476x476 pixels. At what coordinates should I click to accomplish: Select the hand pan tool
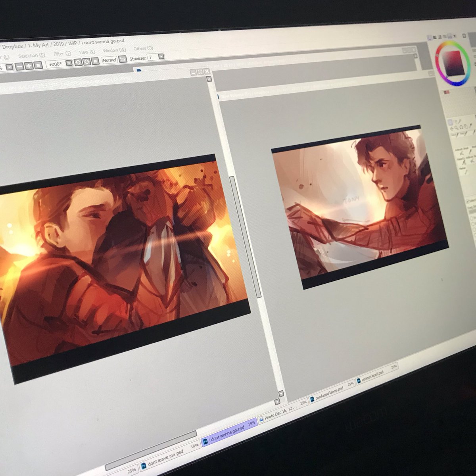466,127
